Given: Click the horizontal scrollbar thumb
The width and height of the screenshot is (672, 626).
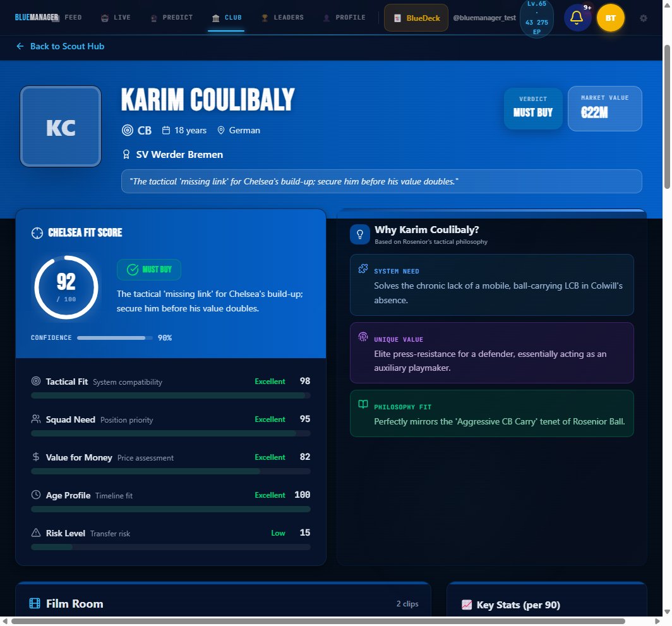Looking at the screenshot, I should point(318,622).
